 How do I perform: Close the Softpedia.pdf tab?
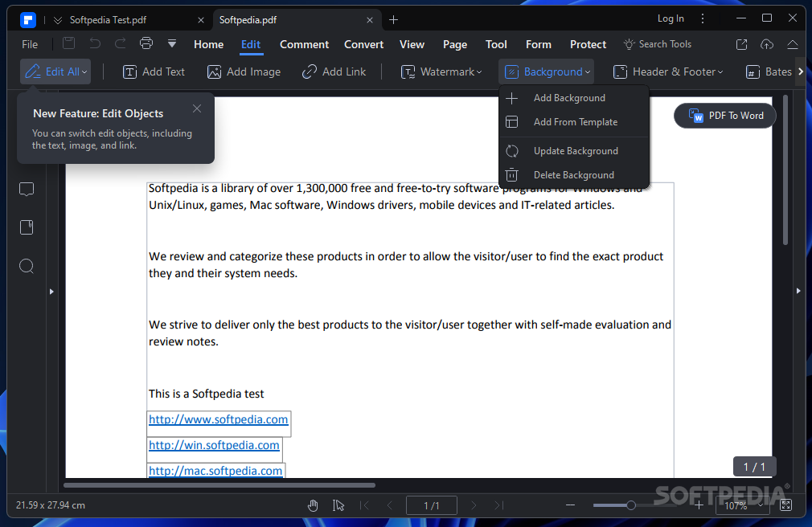point(370,20)
